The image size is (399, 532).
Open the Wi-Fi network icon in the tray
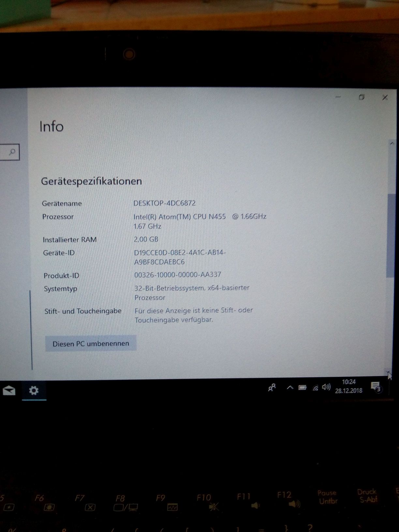(315, 388)
